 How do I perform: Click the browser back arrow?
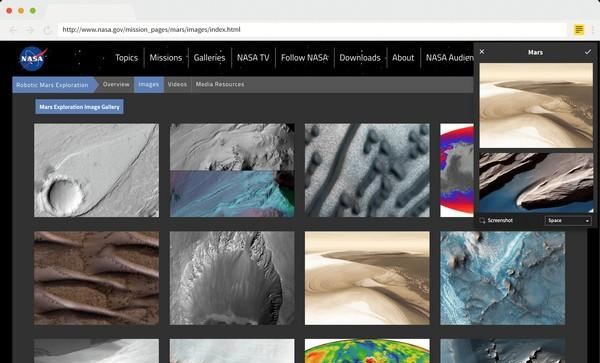click(x=13, y=30)
